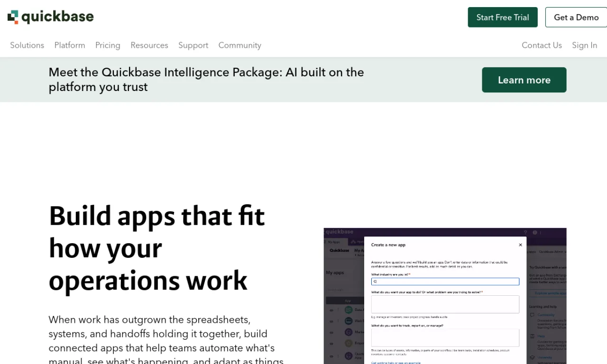This screenshot has height=364, width=607.
Task: Click 'Create a new app' dialog title
Action: 388,245
